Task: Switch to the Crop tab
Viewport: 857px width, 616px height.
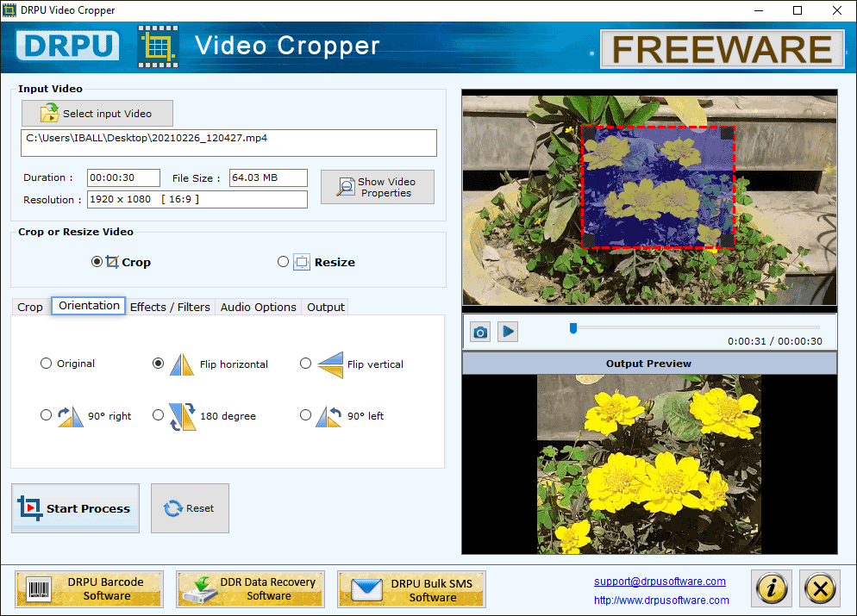Action: (x=30, y=307)
